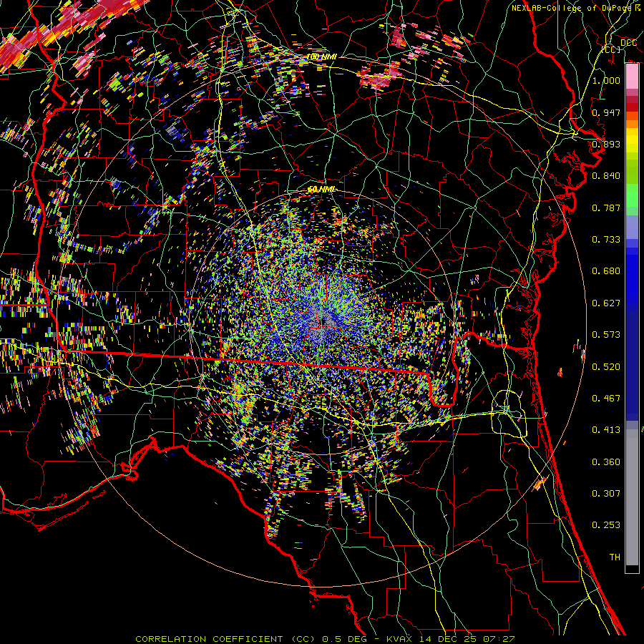Image resolution: width=644 pixels, height=644 pixels.
Task: Select the 0.840 scale value
Action: pyautogui.click(x=606, y=176)
